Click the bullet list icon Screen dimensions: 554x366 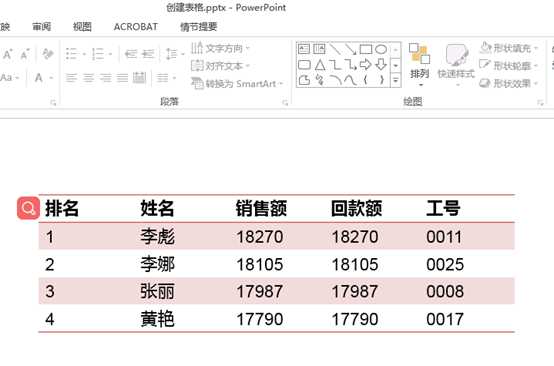[71, 54]
